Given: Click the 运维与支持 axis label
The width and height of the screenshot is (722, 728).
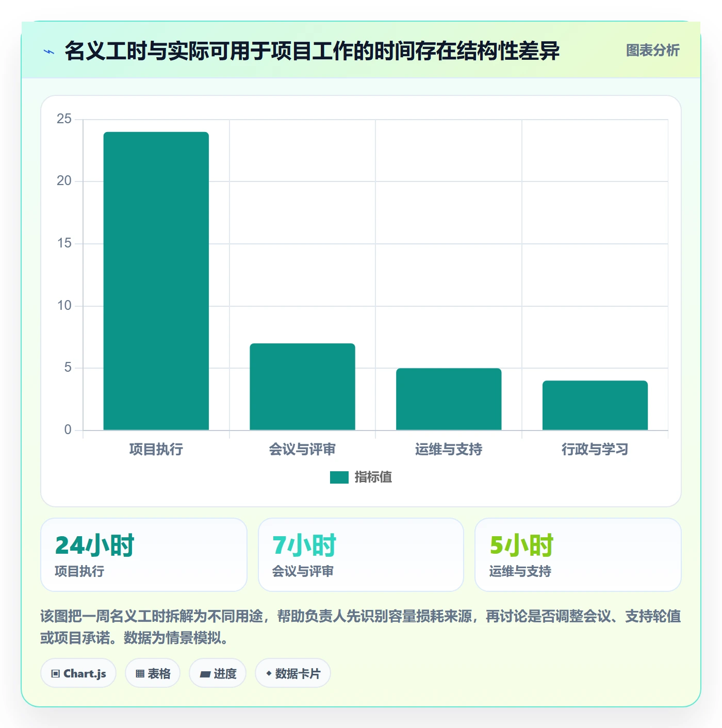Looking at the screenshot, I should [x=449, y=450].
